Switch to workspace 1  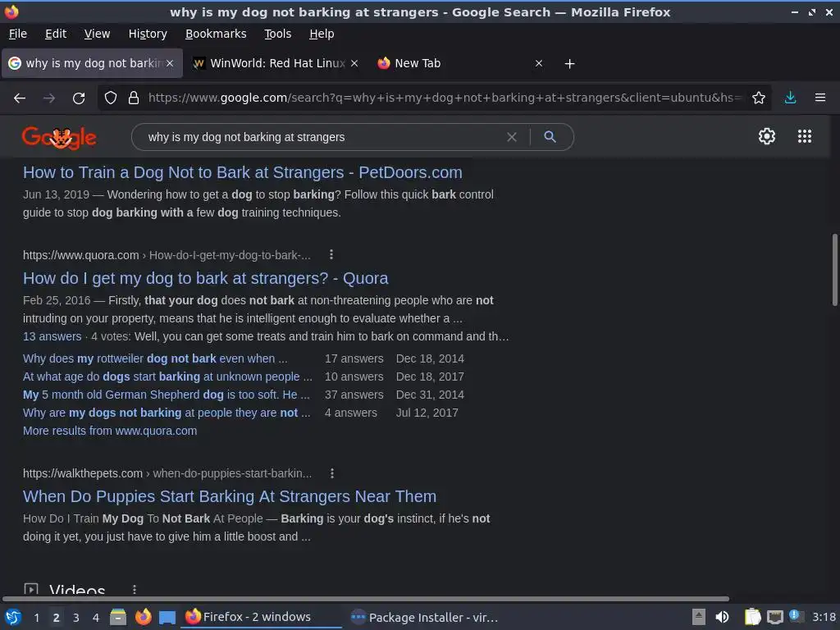[36, 618]
